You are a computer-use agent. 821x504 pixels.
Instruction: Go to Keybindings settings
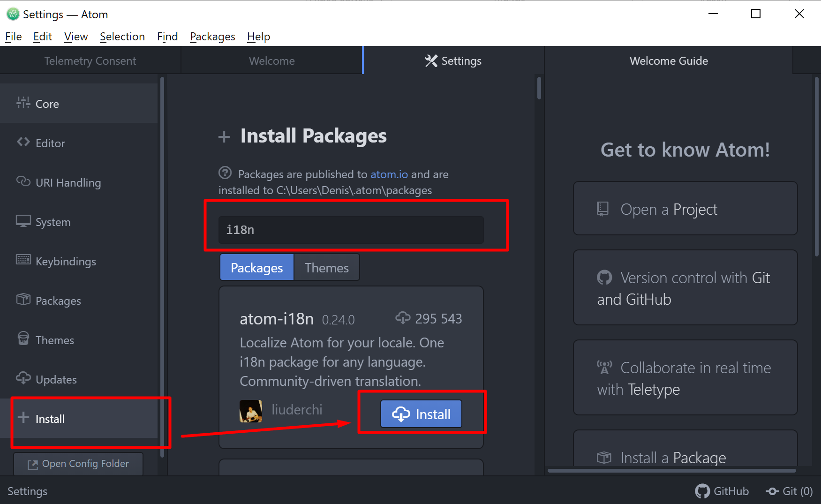[x=79, y=261]
